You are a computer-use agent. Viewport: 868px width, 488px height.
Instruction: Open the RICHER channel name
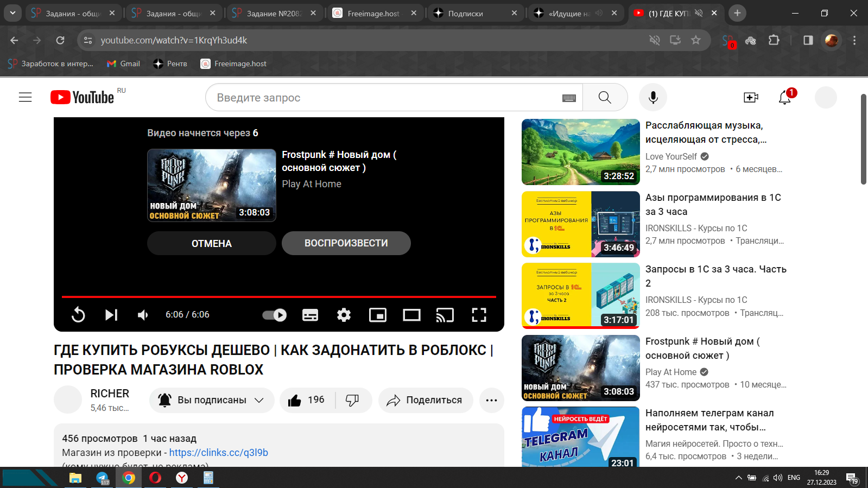(110, 394)
